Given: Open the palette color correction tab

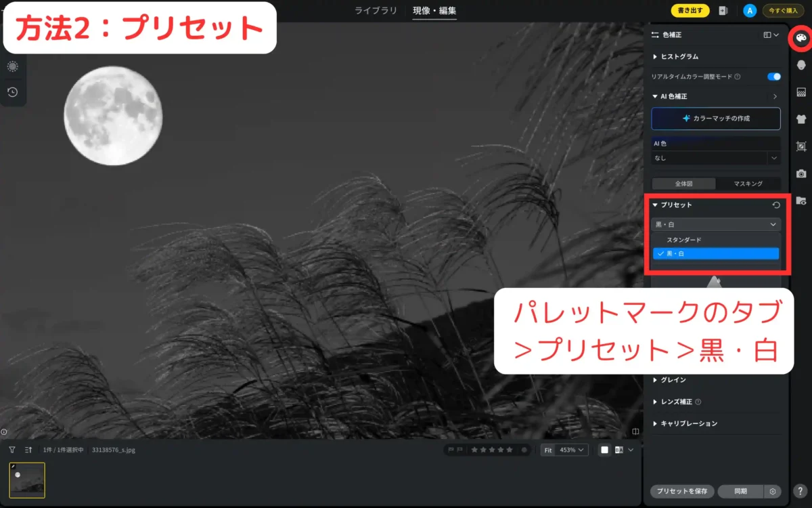Looking at the screenshot, I should pos(801,38).
